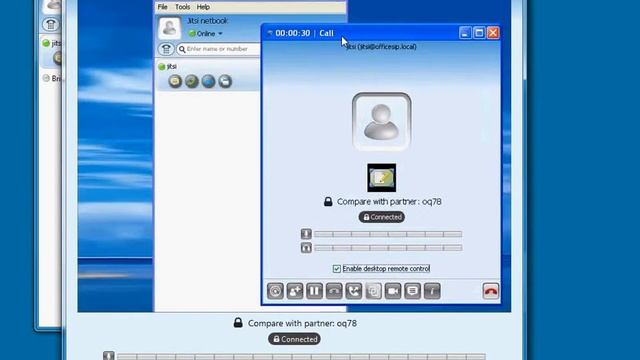Image resolution: width=640 pixels, height=360 pixels.
Task: Click the blue round icon under jitsi contact
Action: 208,81
